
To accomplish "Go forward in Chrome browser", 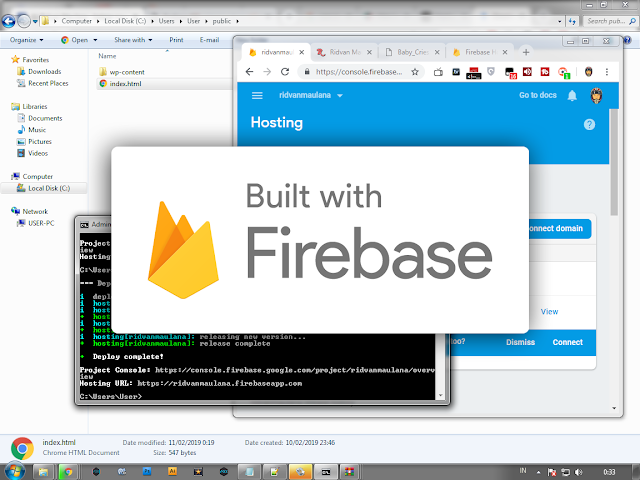I will point(267,72).
